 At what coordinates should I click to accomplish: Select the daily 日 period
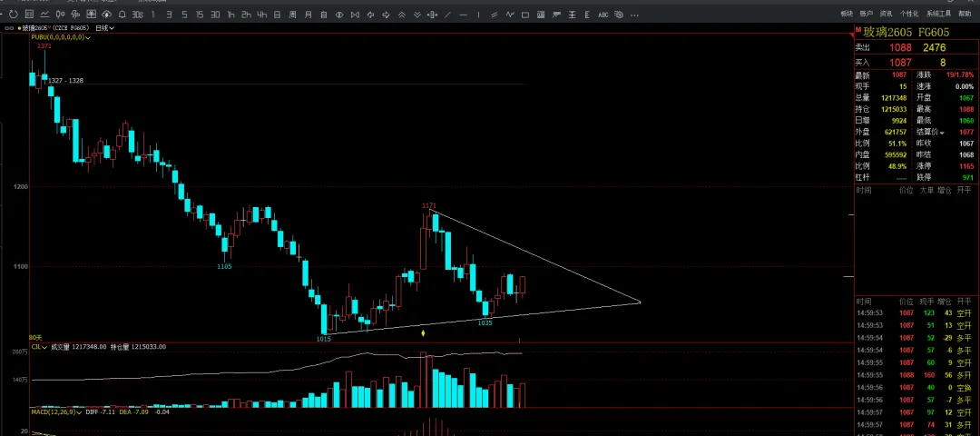[x=277, y=14]
